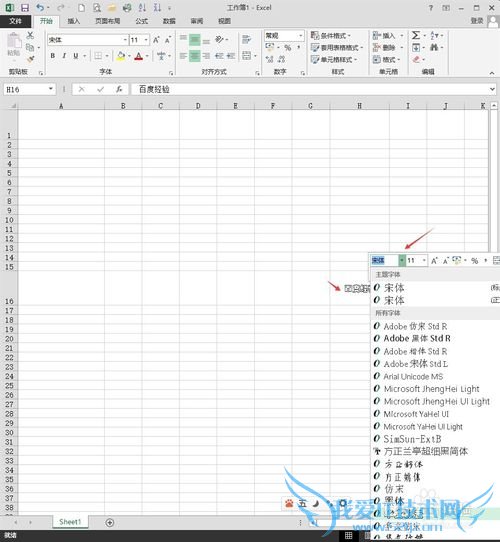Switch to the 插入 tab
The height and width of the screenshot is (542, 500).
pos(74,21)
